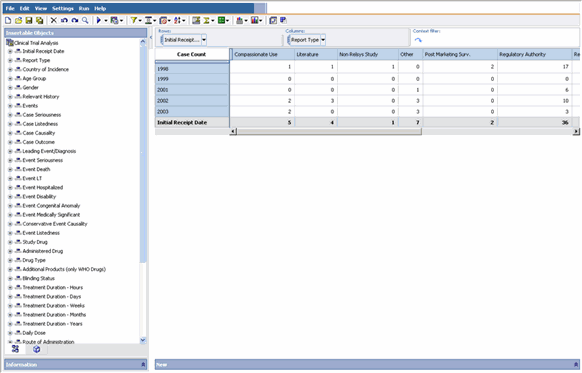Open dropdown arrow next to Filter funnel
Image resolution: width=582 pixels, height=373 pixels.
[140, 20]
